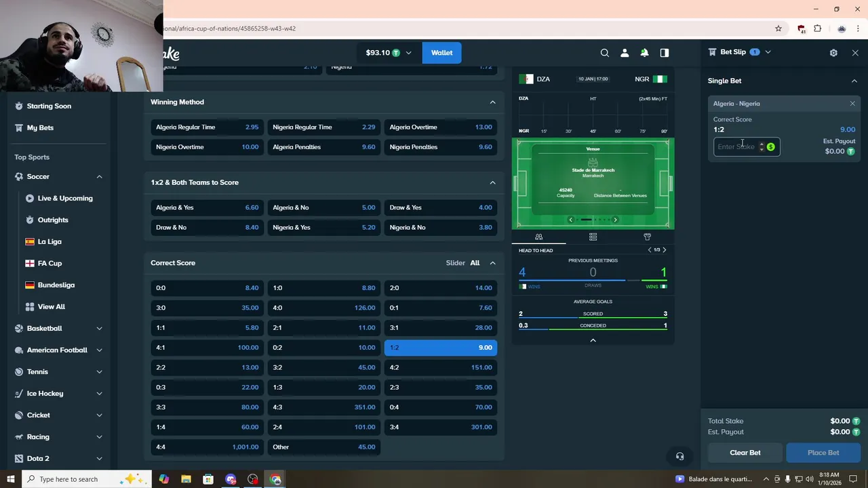Open the lineups shirt tab icon
868x488 pixels.
(647, 237)
